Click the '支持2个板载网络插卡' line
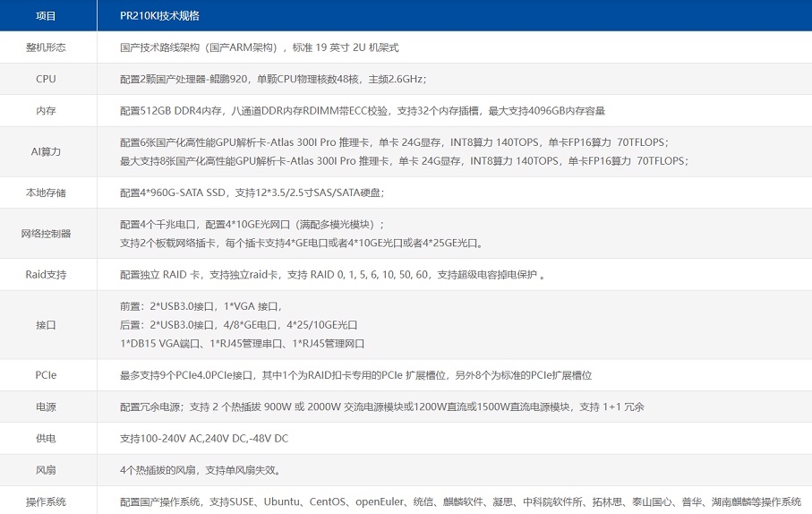The image size is (812, 514). (x=302, y=243)
